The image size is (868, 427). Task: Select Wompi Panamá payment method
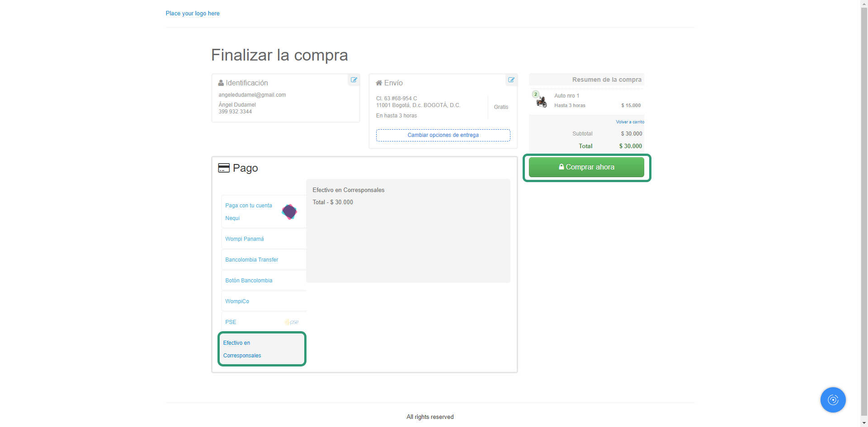245,239
